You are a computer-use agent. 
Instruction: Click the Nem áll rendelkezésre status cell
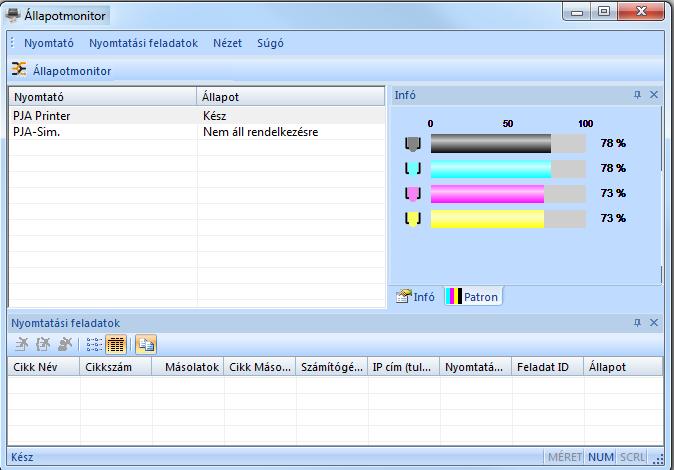pos(260,132)
